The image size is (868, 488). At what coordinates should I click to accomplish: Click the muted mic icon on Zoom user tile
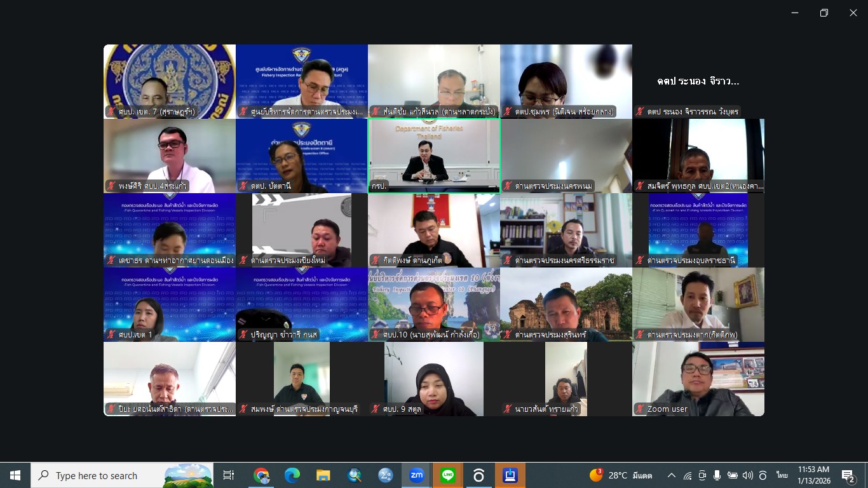(641, 409)
